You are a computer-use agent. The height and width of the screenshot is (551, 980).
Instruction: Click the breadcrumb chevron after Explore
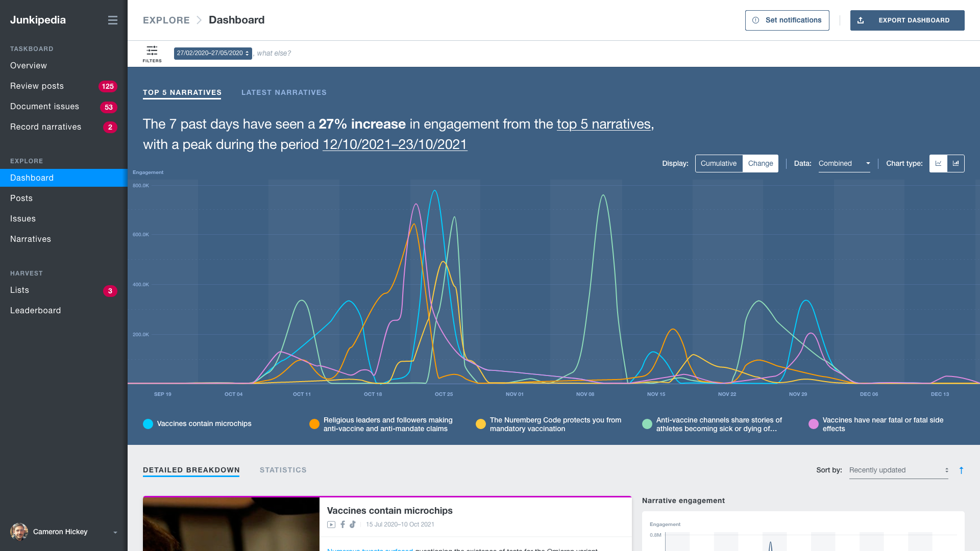point(199,20)
